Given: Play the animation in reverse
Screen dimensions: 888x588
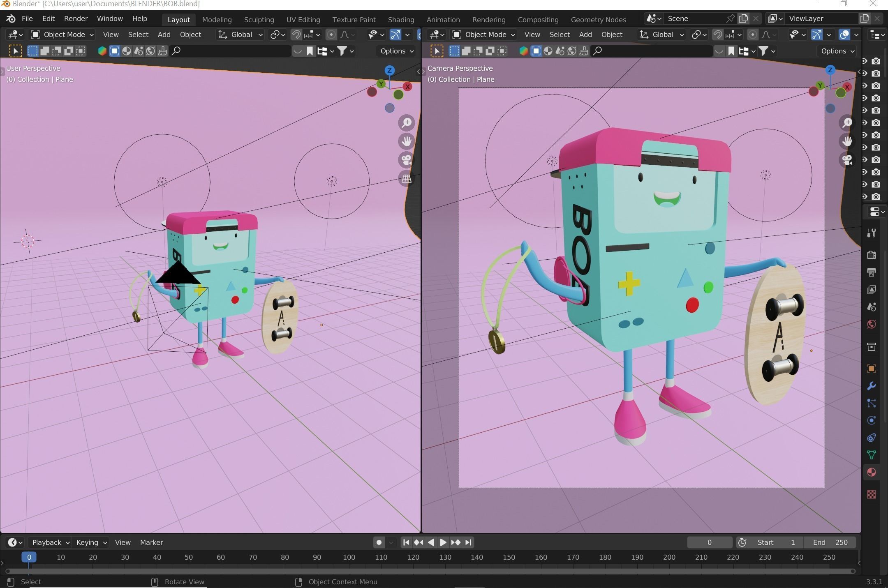Looking at the screenshot, I should pyautogui.click(x=431, y=542).
